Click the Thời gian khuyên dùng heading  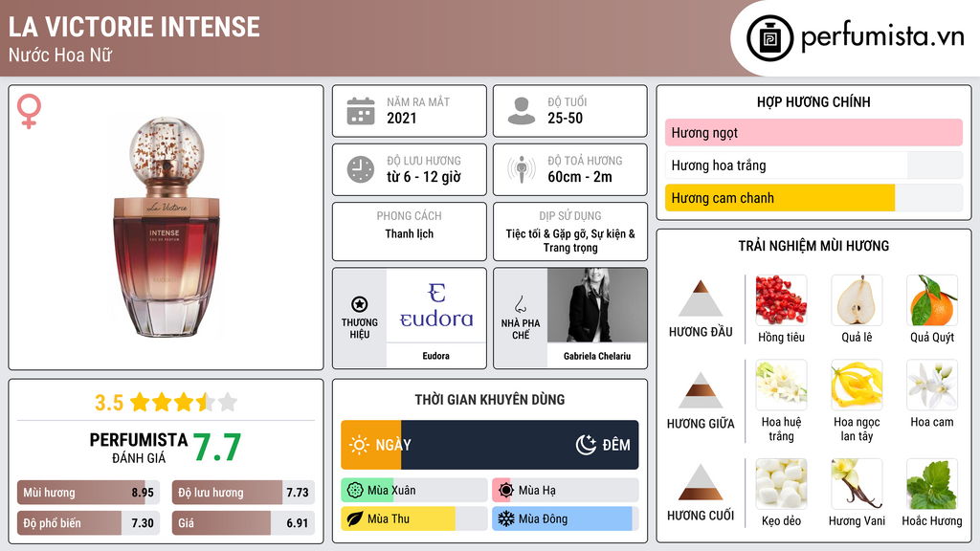(490, 399)
